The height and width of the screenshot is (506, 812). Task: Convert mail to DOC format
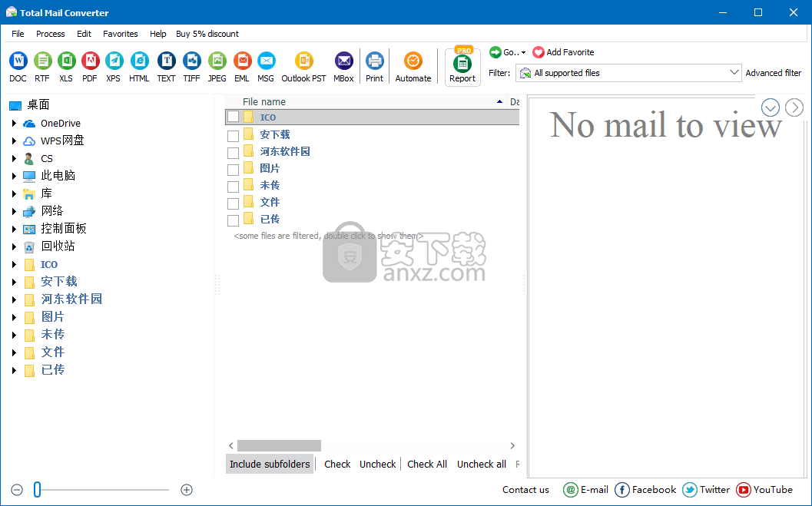tap(18, 67)
